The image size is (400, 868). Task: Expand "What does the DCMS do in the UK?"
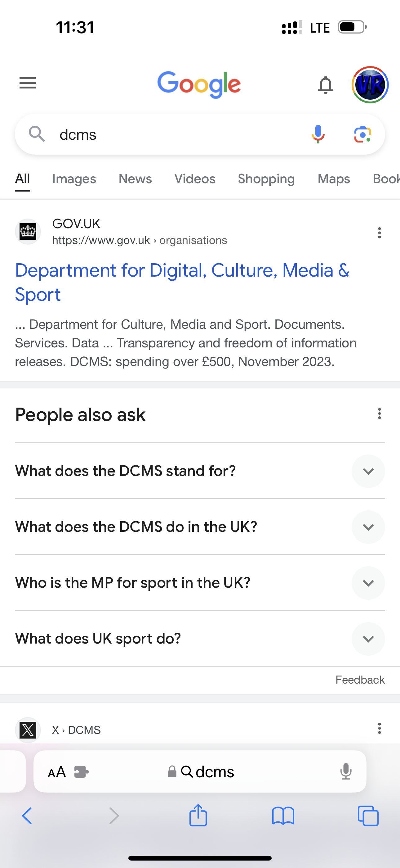click(368, 527)
